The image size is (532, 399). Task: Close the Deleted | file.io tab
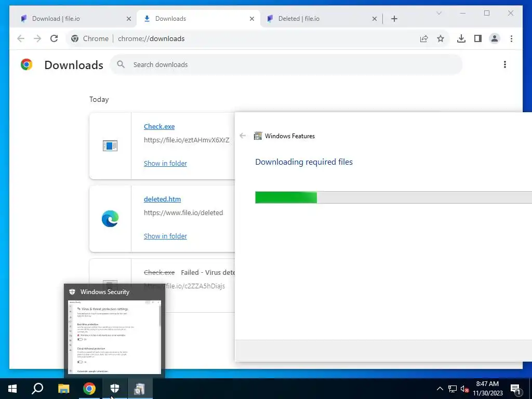pyautogui.click(x=374, y=19)
